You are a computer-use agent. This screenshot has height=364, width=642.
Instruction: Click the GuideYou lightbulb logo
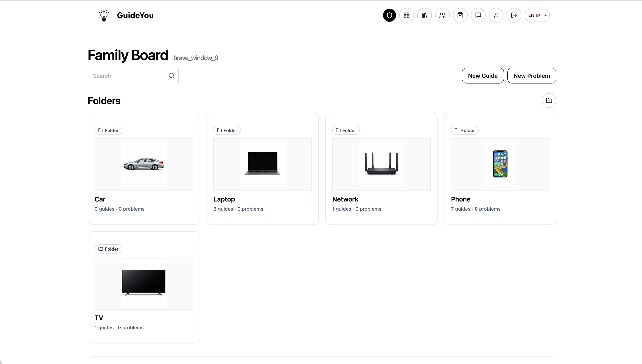pos(104,15)
